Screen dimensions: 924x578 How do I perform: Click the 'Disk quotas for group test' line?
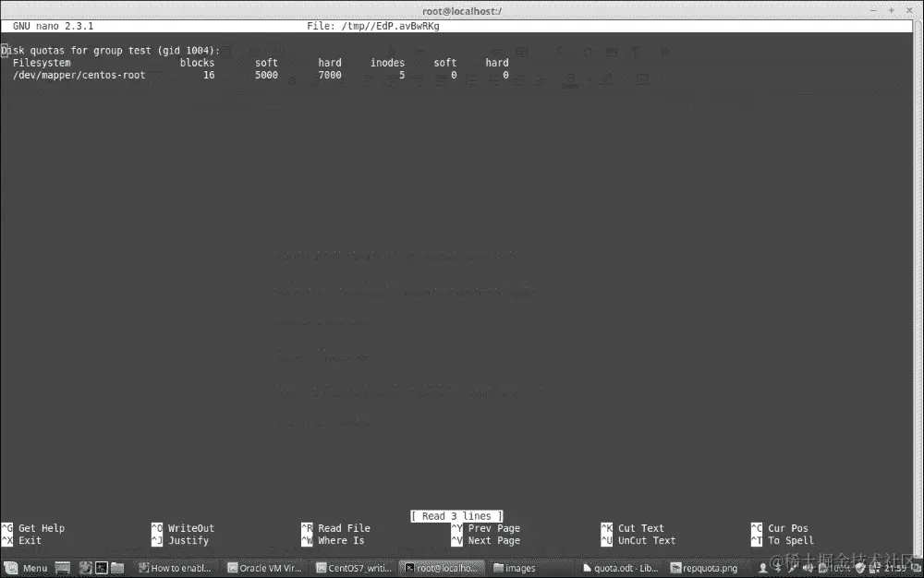pyautogui.click(x=110, y=51)
